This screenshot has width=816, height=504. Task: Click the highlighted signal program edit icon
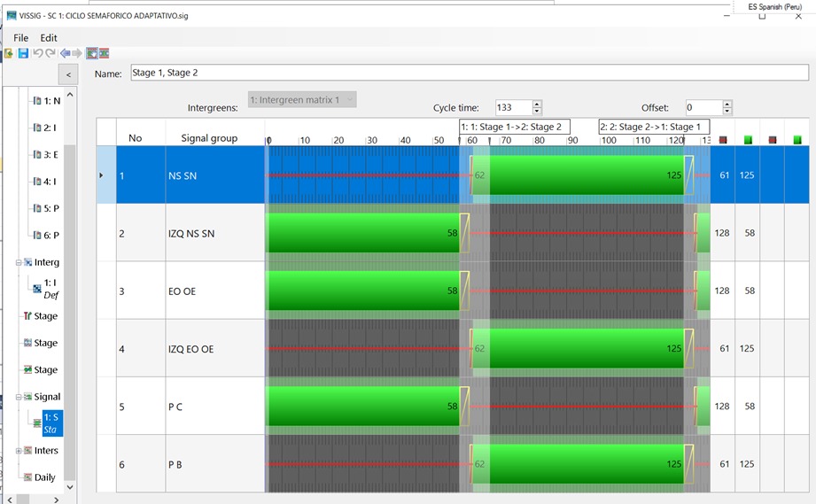[91, 54]
